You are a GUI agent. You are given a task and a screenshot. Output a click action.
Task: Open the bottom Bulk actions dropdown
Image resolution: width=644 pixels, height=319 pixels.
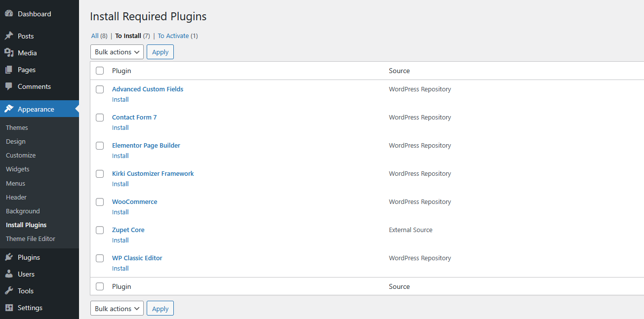117,308
